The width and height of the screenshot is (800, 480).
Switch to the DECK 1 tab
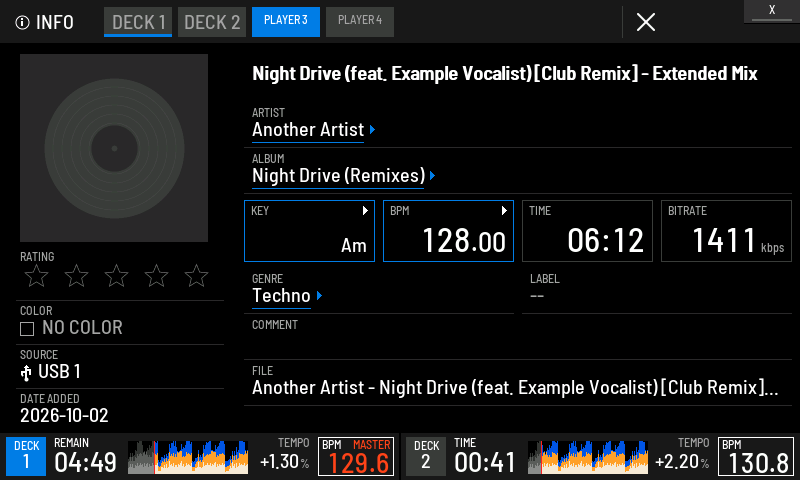[138, 22]
